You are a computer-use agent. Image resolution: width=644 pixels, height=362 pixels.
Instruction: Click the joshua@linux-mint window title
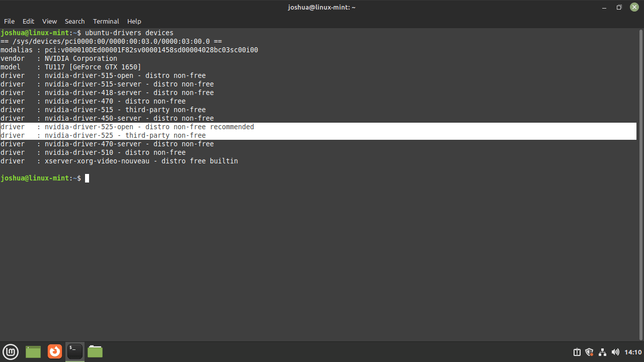(321, 7)
